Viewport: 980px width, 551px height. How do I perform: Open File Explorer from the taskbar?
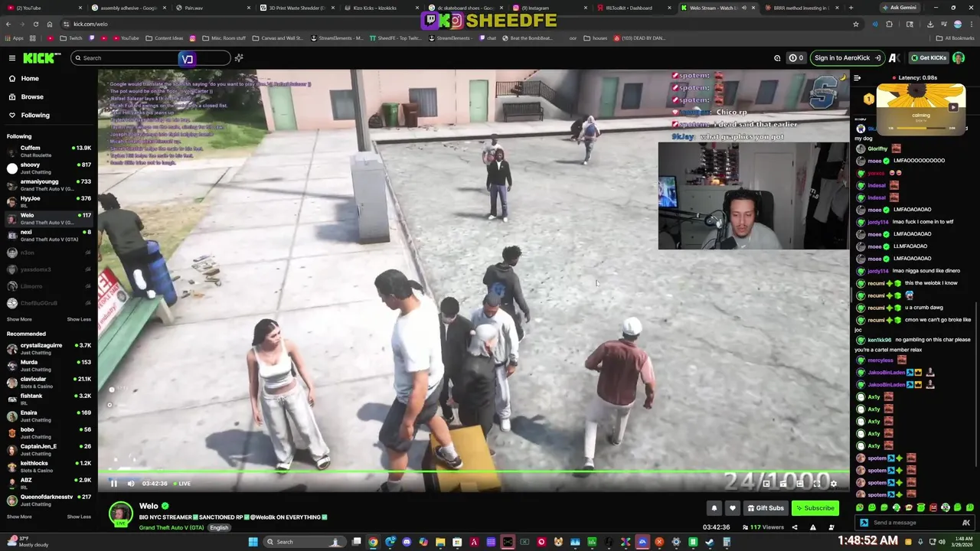(440, 542)
